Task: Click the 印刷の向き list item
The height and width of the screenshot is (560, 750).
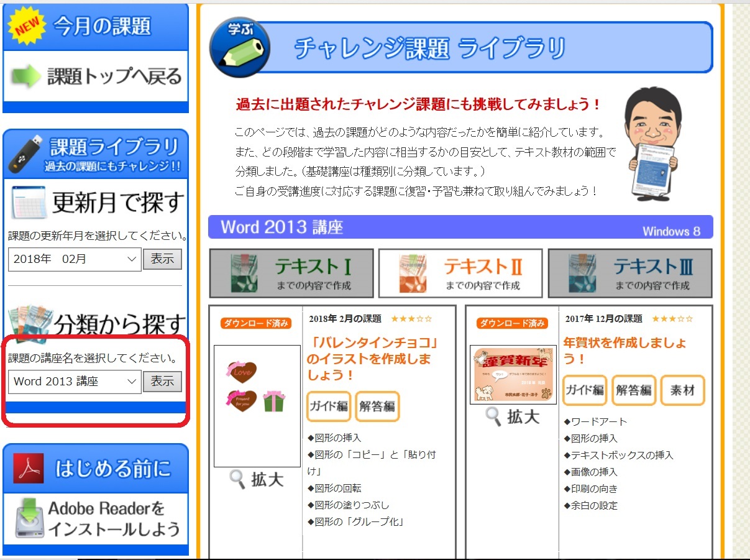Action: point(591,489)
